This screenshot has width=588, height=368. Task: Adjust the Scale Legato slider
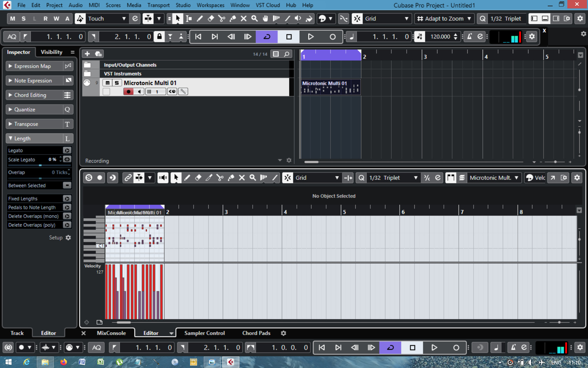pyautogui.click(x=40, y=165)
